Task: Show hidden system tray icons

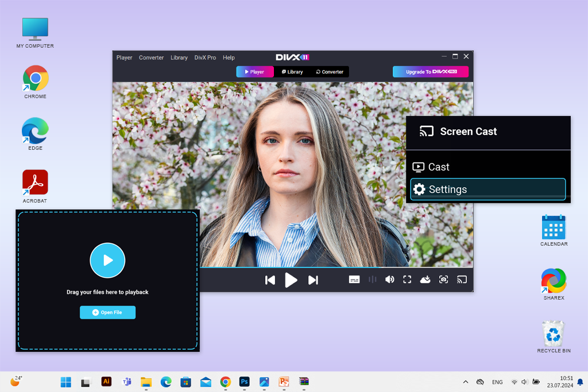Action: tap(465, 382)
